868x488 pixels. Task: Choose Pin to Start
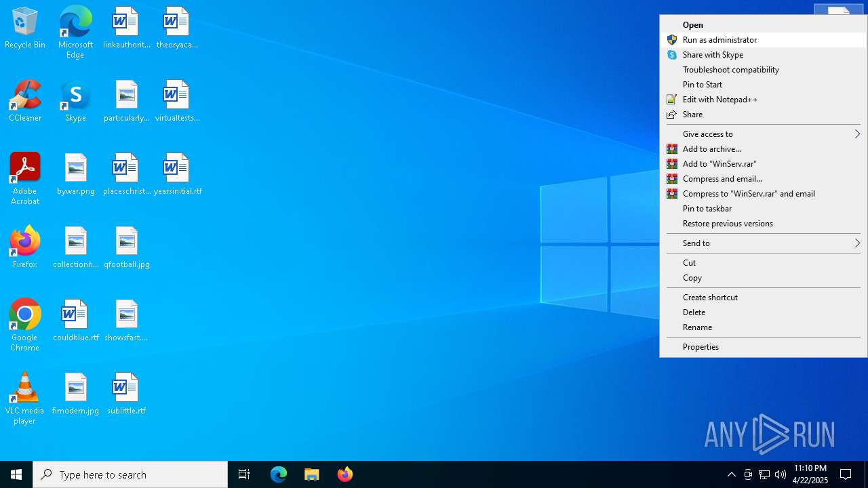tap(764, 85)
